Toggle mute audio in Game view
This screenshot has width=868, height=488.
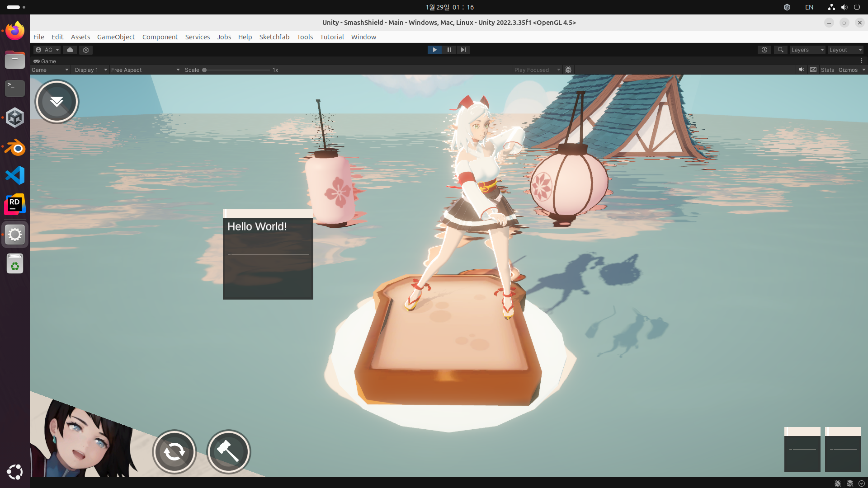point(801,70)
